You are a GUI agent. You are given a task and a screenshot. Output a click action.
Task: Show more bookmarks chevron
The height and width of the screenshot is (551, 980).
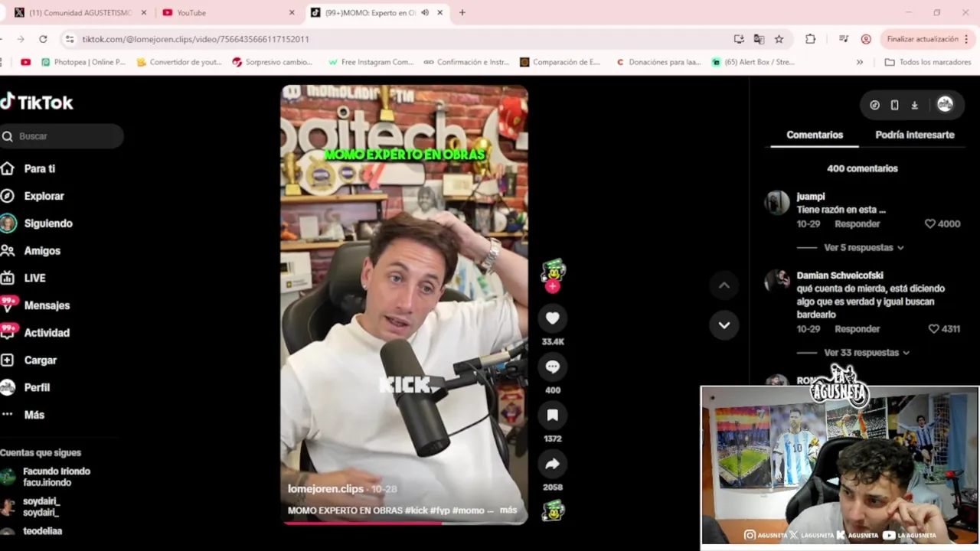click(860, 62)
